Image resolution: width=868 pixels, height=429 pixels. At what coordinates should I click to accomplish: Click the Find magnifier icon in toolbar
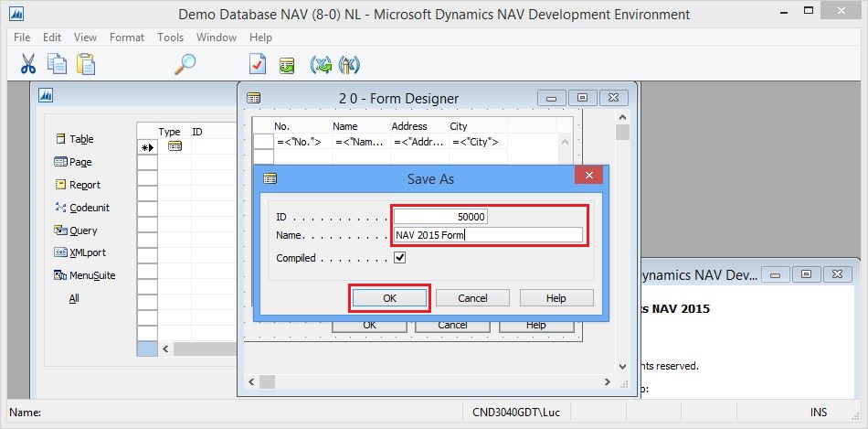coord(185,64)
